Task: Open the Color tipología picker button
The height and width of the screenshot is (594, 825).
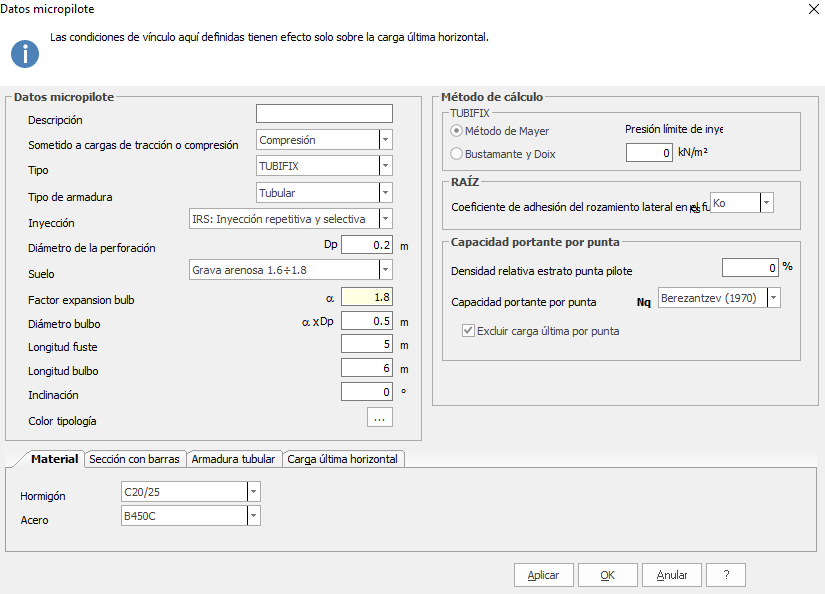Action: pyautogui.click(x=380, y=418)
